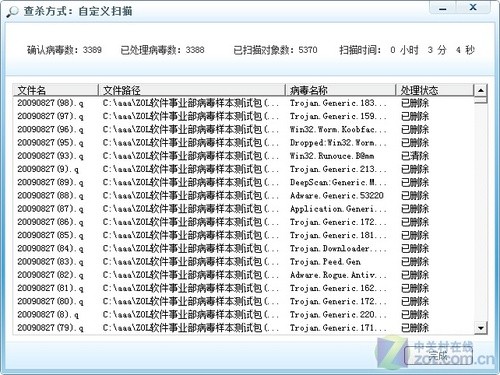Select row 20090827 (88).q
The image size is (500, 375).
[x=243, y=196]
